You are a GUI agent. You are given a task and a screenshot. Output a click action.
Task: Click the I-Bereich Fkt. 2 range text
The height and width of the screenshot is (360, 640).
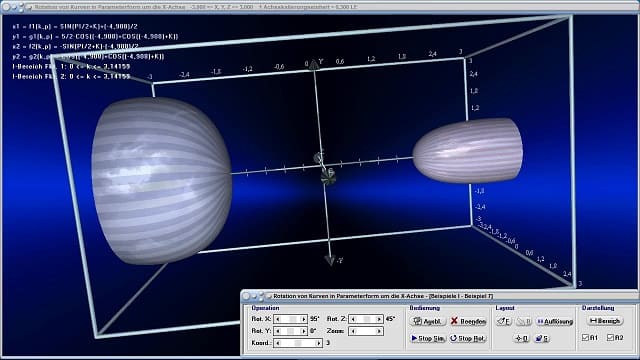(x=71, y=76)
